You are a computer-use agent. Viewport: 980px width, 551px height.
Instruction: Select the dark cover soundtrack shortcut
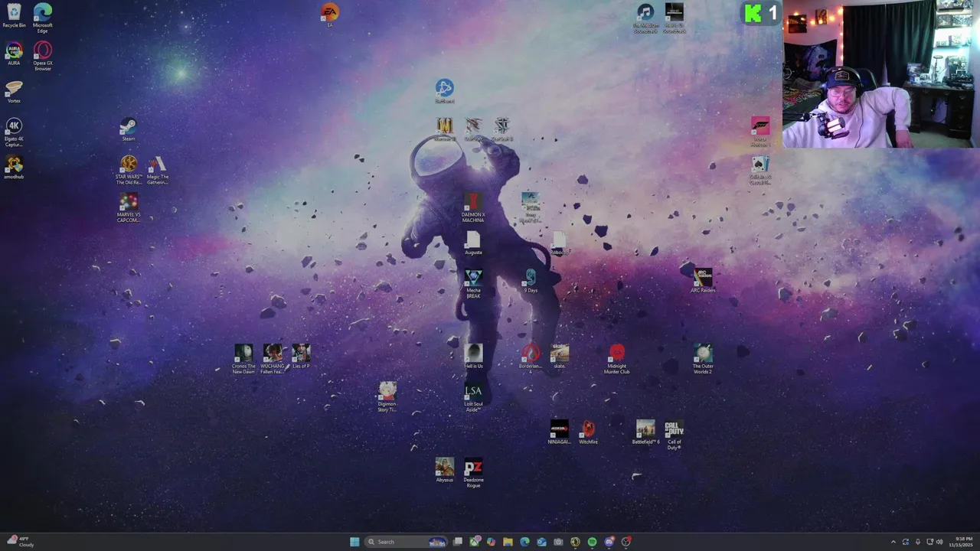pos(675,18)
